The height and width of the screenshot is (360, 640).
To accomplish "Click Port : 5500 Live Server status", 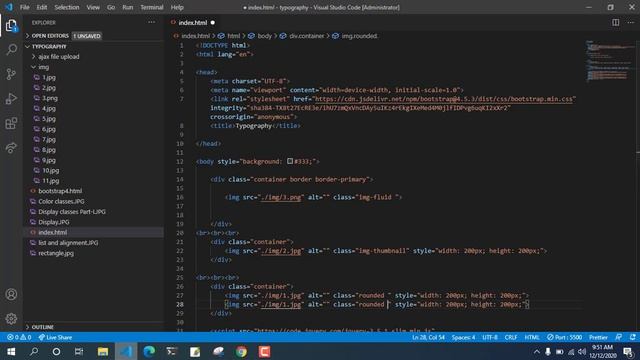I will (x=564, y=338).
